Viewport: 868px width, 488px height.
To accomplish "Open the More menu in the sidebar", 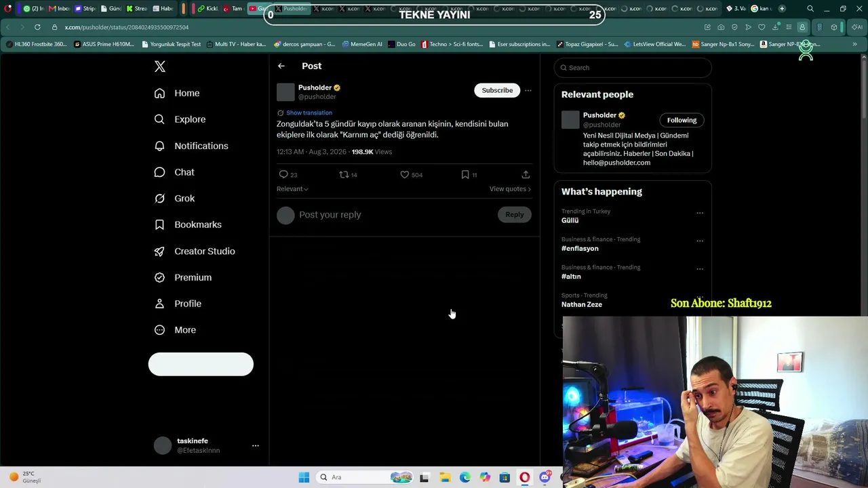I will [175, 330].
